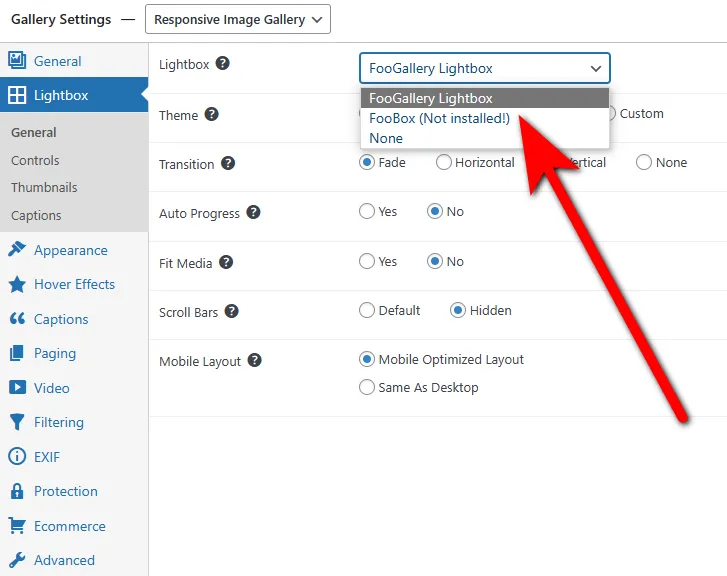Choose FooBox (Not installed!) from list
This screenshot has height=576, width=727.
tap(439, 118)
